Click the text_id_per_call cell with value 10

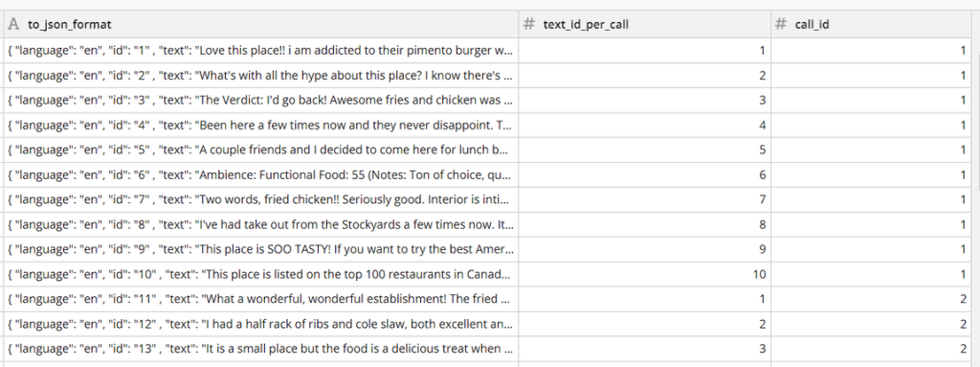click(644, 274)
